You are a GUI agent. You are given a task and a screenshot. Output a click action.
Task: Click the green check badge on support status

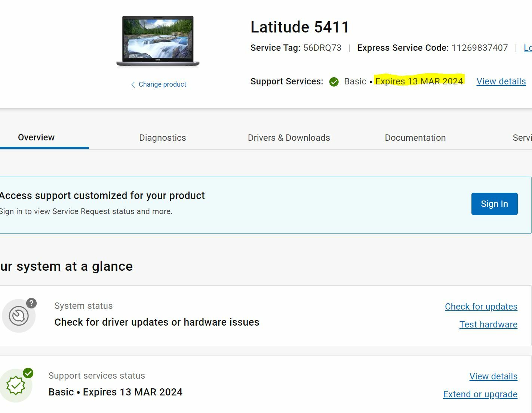click(x=28, y=373)
